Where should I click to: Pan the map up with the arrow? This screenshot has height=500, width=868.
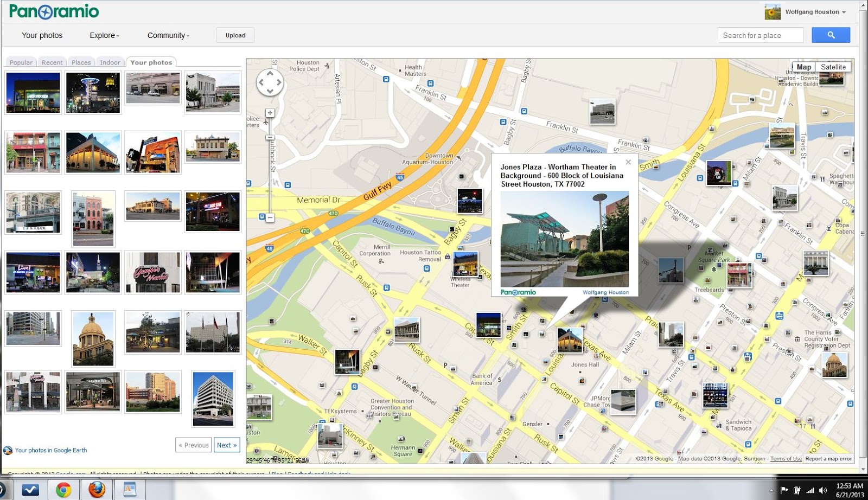coord(270,74)
